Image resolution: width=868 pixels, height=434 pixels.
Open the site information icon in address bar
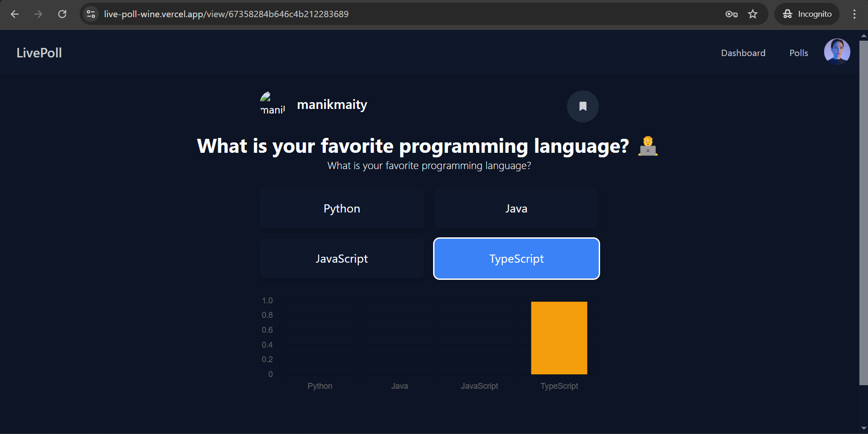[91, 14]
